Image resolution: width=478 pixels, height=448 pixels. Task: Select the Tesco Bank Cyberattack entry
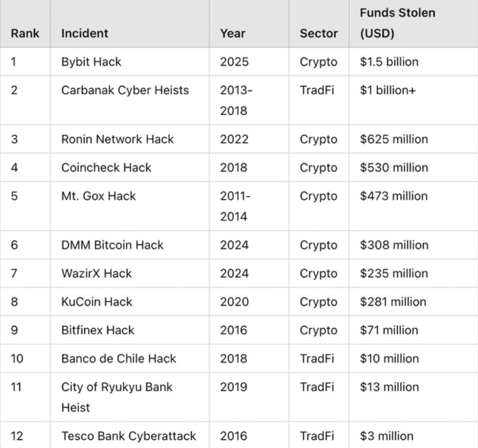click(x=129, y=436)
